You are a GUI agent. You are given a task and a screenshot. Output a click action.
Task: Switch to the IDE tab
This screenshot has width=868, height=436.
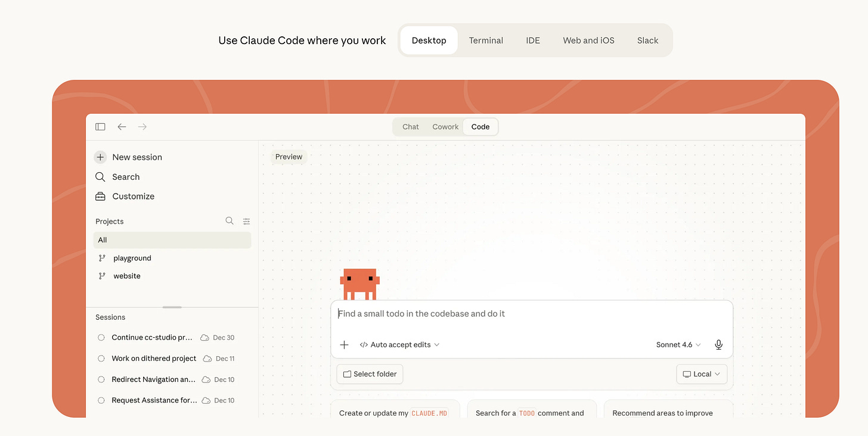point(533,41)
